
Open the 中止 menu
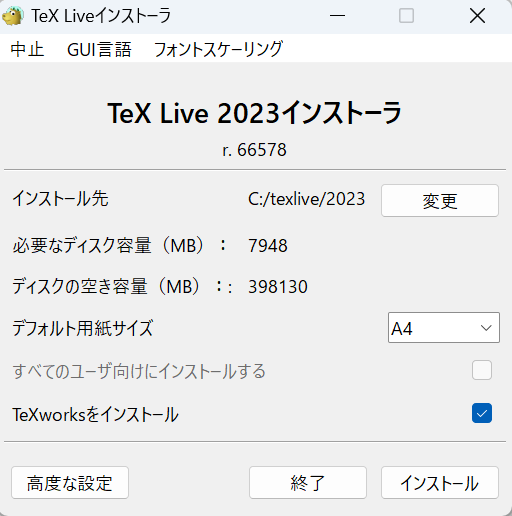(27, 49)
